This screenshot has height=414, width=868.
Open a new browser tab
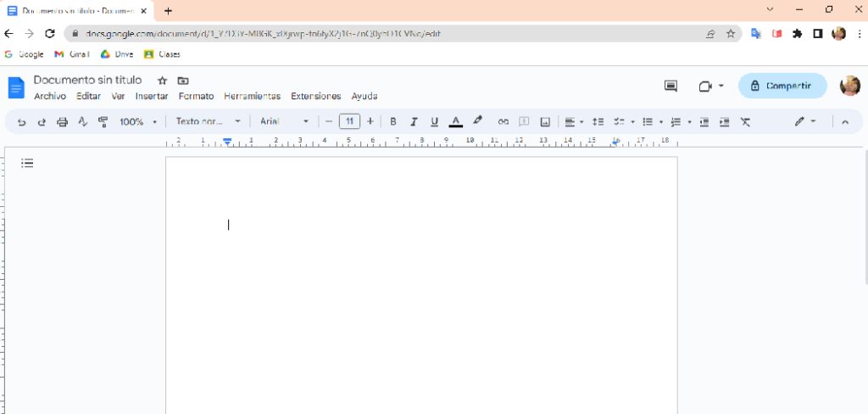point(169,10)
